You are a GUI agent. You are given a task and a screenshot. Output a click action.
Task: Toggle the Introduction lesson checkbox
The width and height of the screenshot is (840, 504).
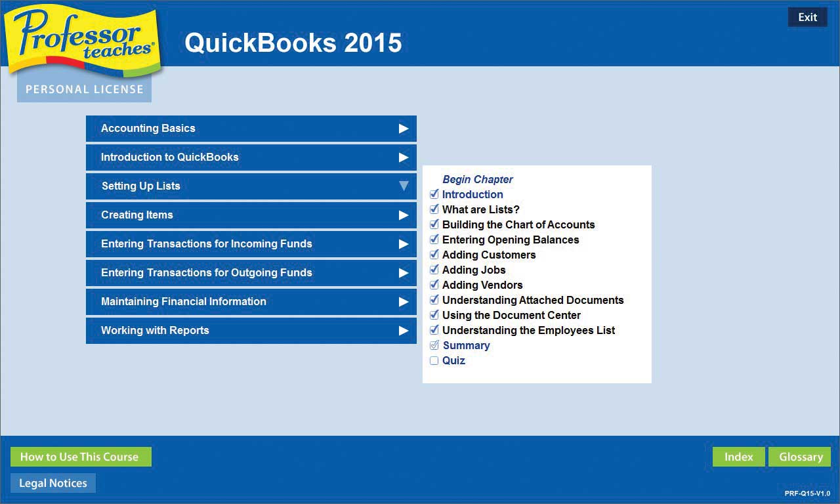click(434, 194)
